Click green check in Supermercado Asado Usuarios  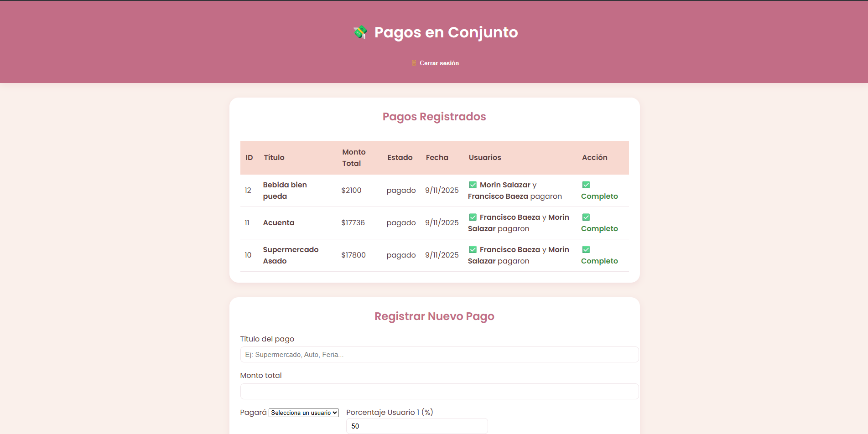(x=473, y=250)
